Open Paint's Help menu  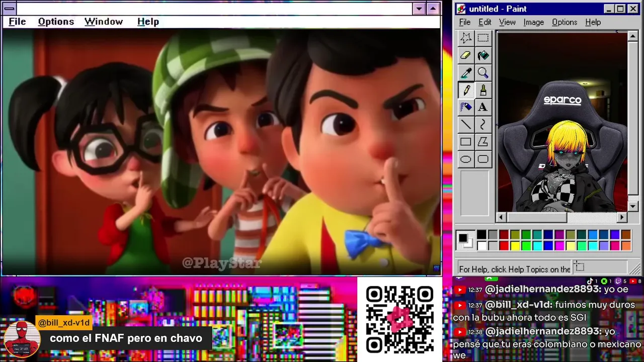(x=593, y=22)
